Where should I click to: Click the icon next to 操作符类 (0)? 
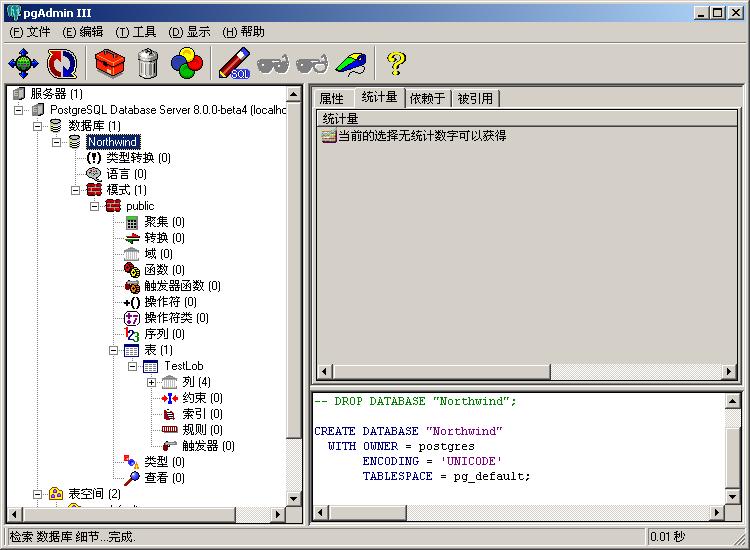pyautogui.click(x=132, y=318)
